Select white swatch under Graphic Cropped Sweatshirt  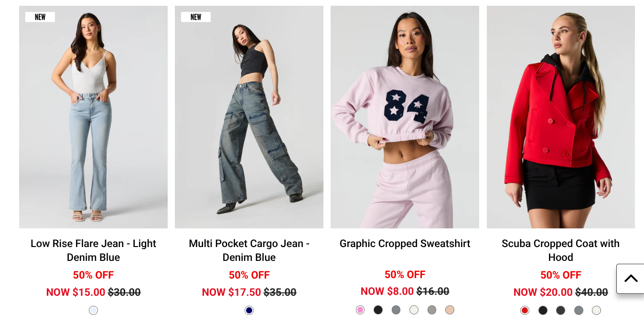[414, 310]
